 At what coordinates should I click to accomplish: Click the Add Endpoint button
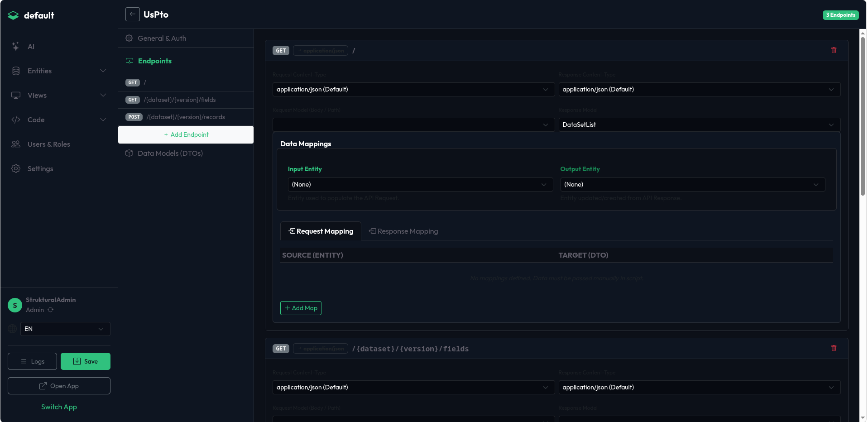tap(186, 134)
